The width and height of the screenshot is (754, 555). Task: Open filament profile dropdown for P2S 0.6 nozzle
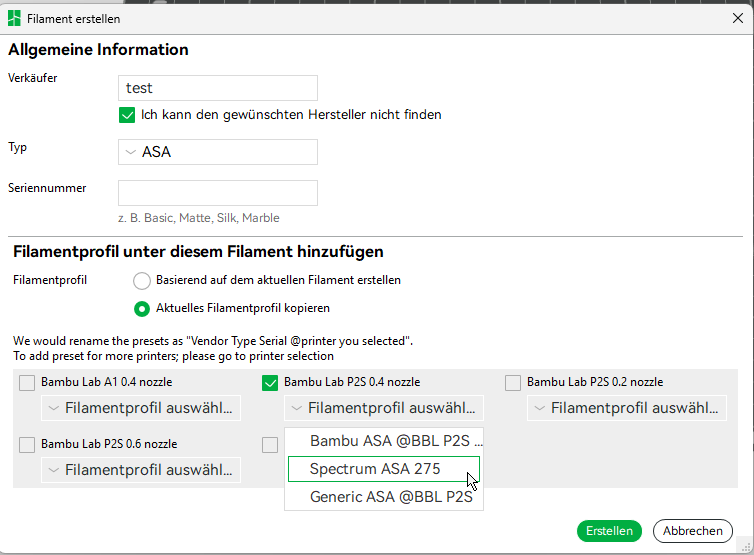click(x=140, y=470)
